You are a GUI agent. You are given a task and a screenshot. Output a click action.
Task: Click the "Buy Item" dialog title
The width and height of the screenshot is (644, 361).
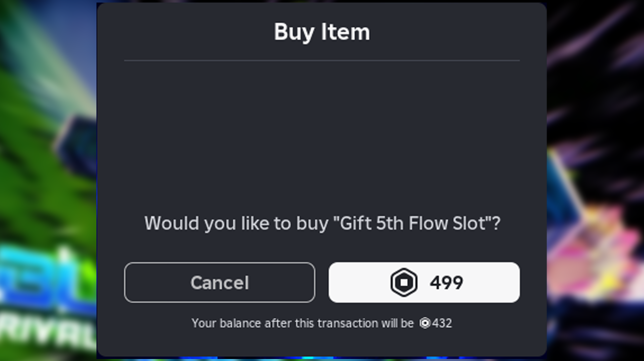tap(322, 32)
